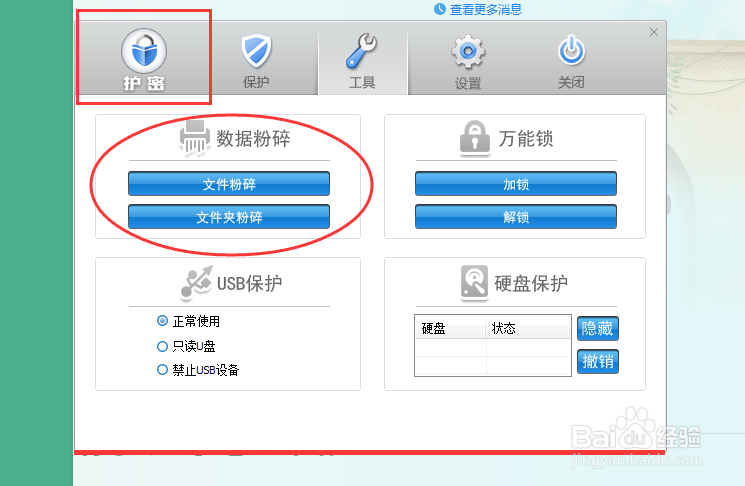Screen dimensions: 745x486
Task: Click the 万能锁 padlock icon
Action: (475, 138)
